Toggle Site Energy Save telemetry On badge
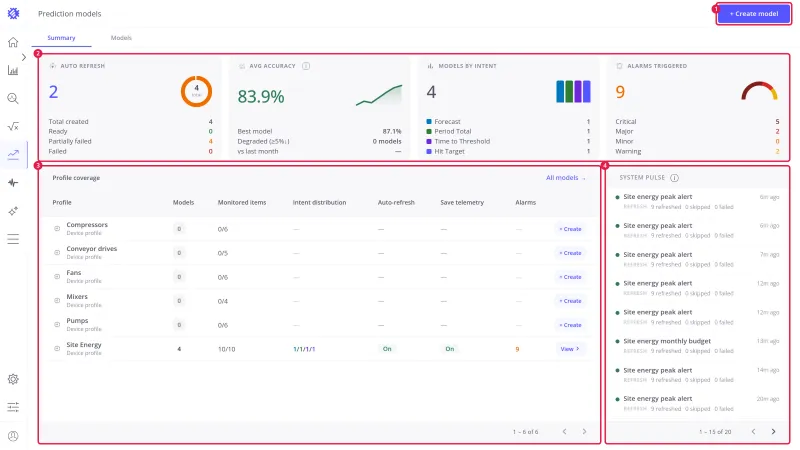The height and width of the screenshot is (450, 800). 449,349
